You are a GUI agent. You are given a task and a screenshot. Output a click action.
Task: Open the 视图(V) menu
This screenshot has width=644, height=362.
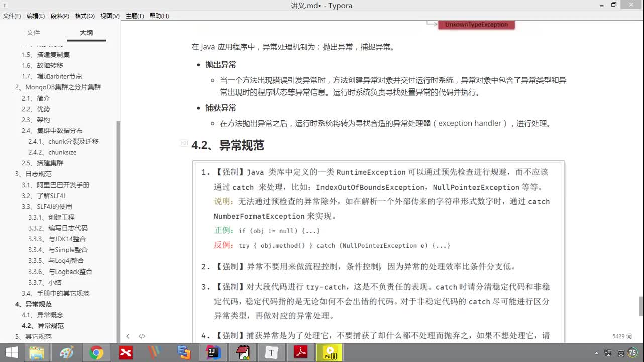(110, 16)
